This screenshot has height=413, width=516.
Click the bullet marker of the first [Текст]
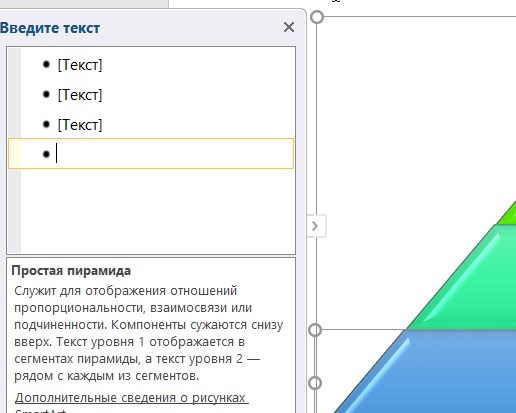46,64
